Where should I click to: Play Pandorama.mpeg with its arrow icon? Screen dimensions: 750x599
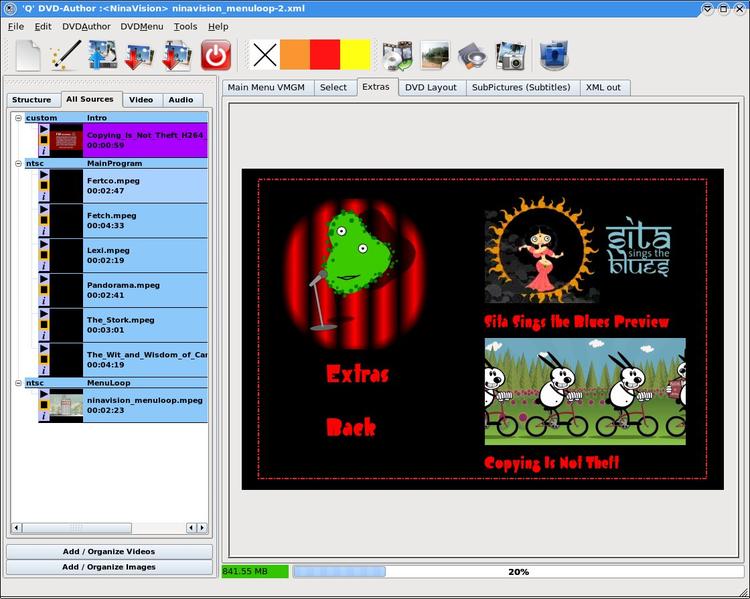(44, 278)
